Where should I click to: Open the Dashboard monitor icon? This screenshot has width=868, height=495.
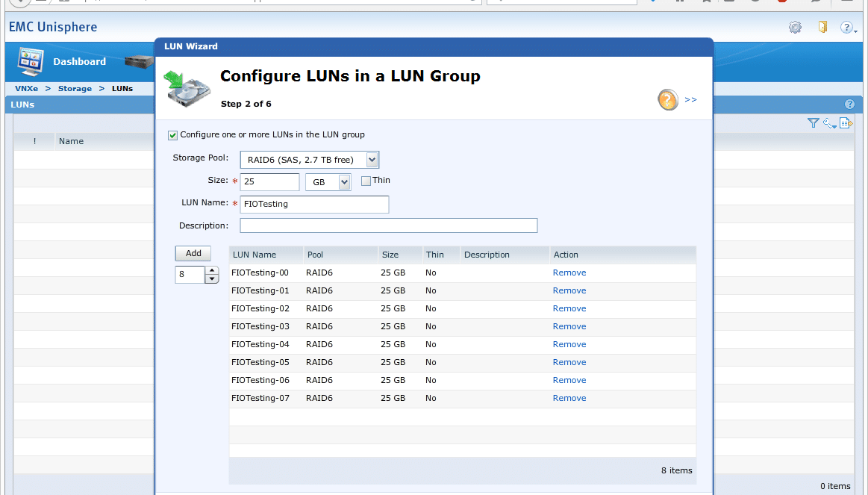click(x=30, y=61)
